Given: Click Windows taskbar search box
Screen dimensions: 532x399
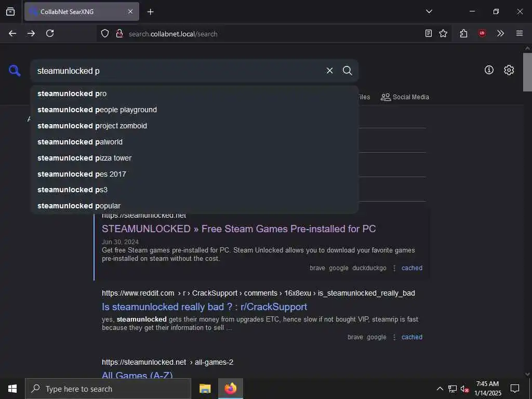Looking at the screenshot, I should coord(108,389).
